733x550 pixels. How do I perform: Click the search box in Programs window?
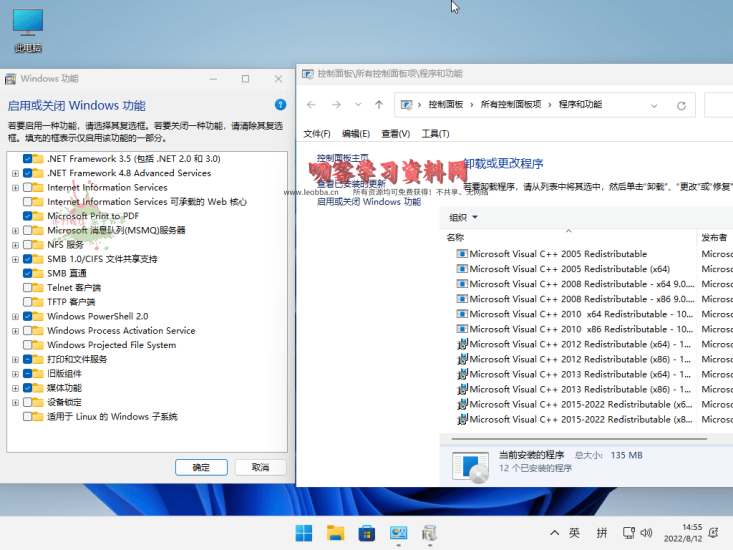click(x=719, y=105)
